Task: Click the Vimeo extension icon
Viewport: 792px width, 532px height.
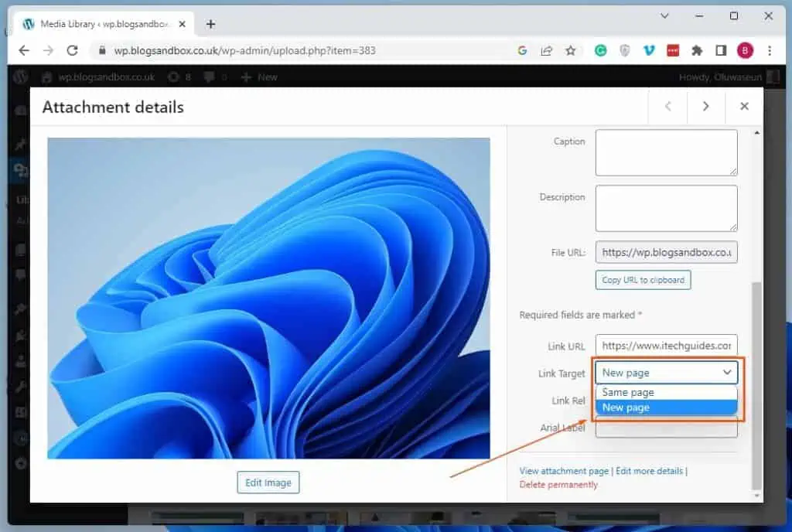Action: click(x=649, y=49)
